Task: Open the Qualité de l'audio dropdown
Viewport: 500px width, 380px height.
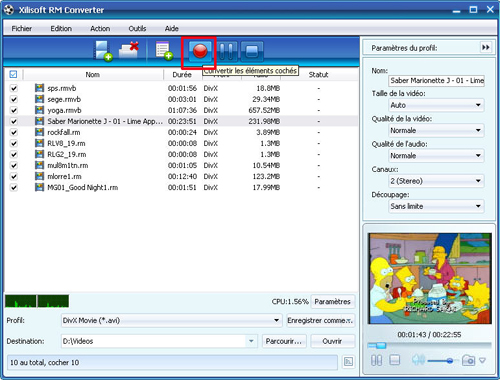Action: pos(436,156)
